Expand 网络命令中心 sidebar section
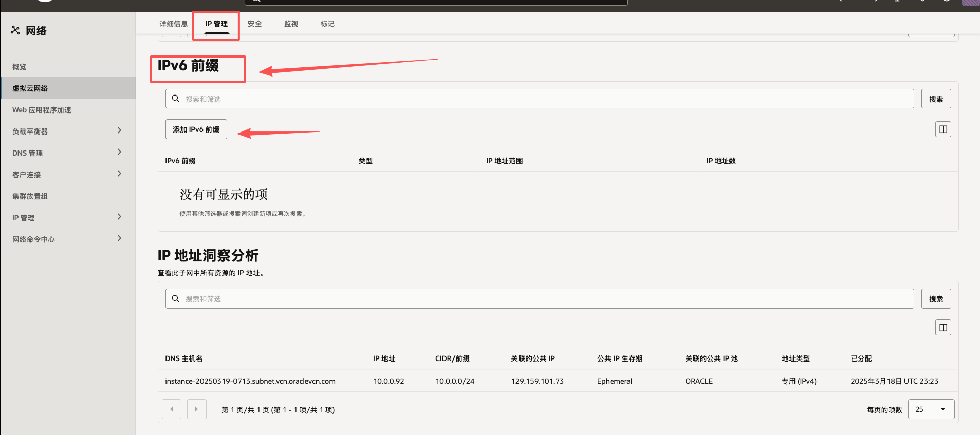 pyautogui.click(x=119, y=238)
